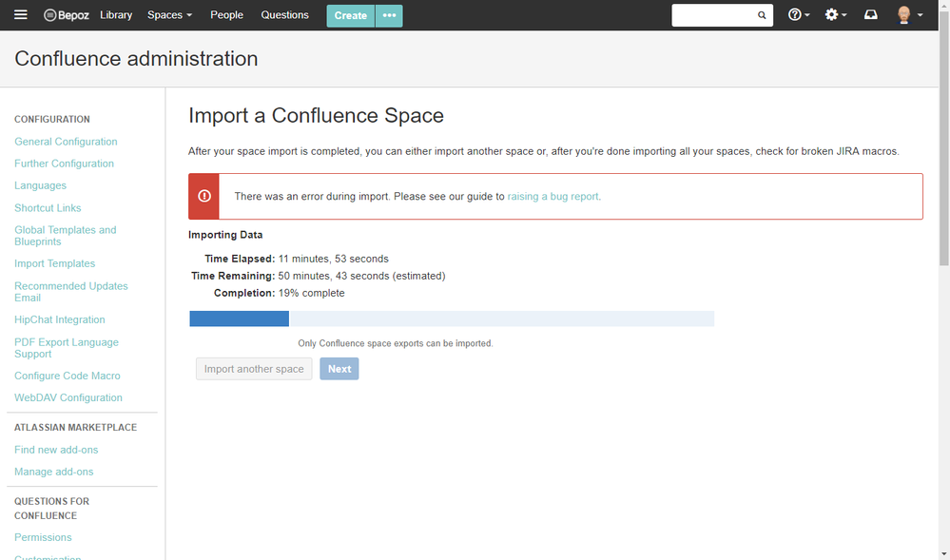Expand the Spaces dropdown
The width and height of the screenshot is (950, 560).
169,15
